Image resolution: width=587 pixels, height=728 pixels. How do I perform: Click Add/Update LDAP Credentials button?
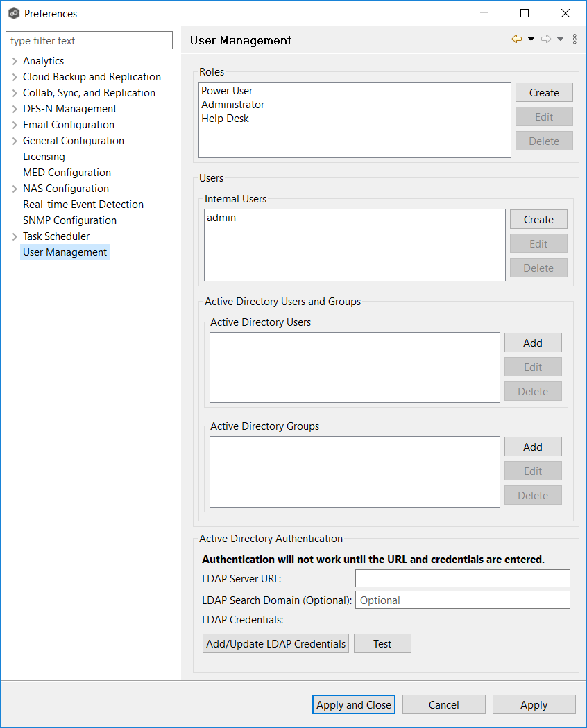point(275,643)
